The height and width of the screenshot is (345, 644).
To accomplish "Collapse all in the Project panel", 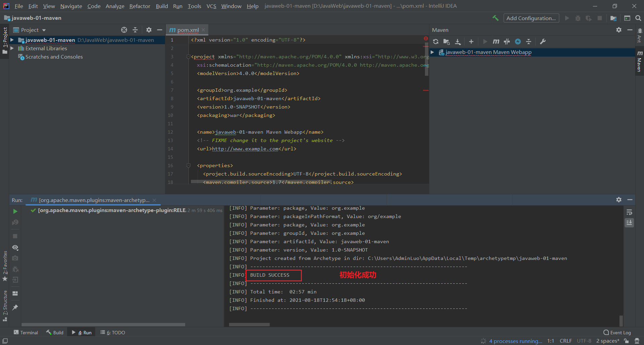I will (x=135, y=30).
